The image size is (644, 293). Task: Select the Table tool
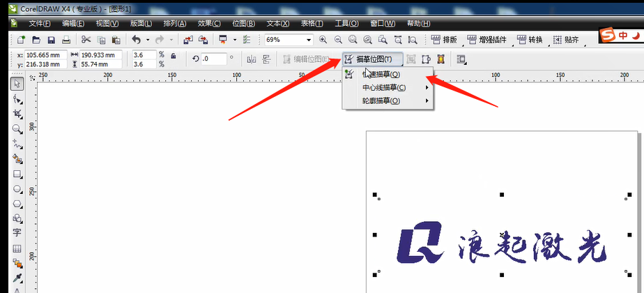(x=17, y=249)
